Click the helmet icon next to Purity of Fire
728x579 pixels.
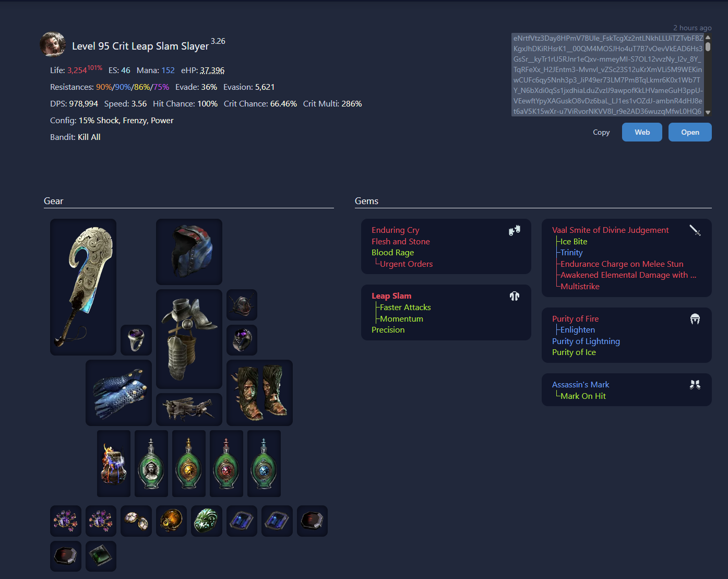click(695, 319)
